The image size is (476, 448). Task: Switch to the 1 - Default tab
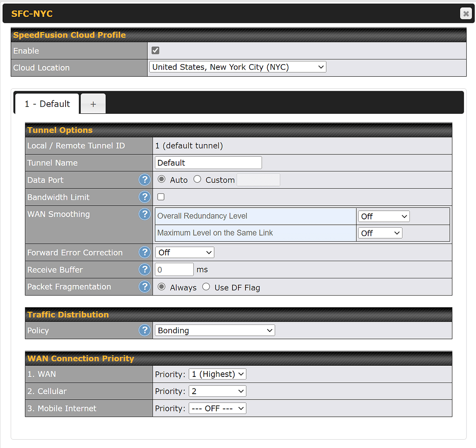tap(46, 103)
